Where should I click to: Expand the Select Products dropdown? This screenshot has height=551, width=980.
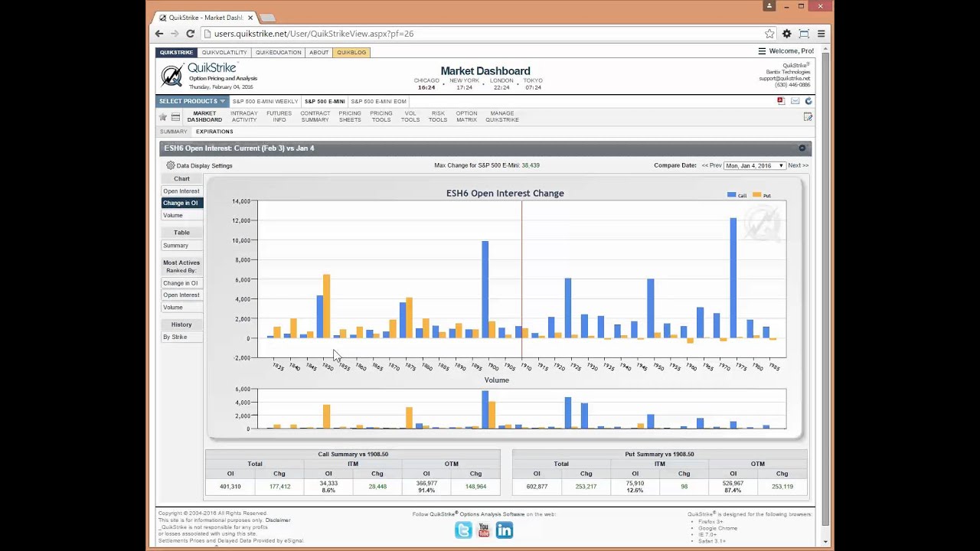[191, 101]
